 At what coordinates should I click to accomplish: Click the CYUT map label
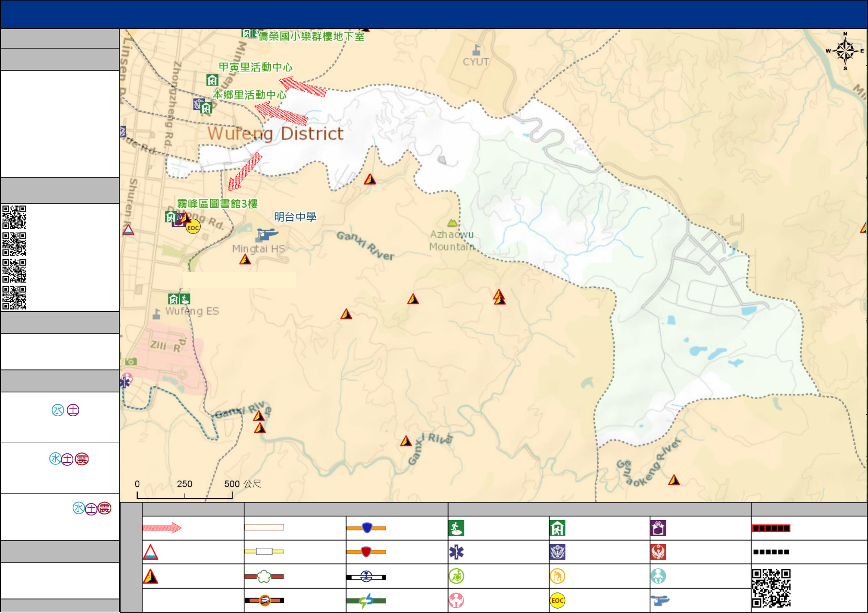click(476, 62)
